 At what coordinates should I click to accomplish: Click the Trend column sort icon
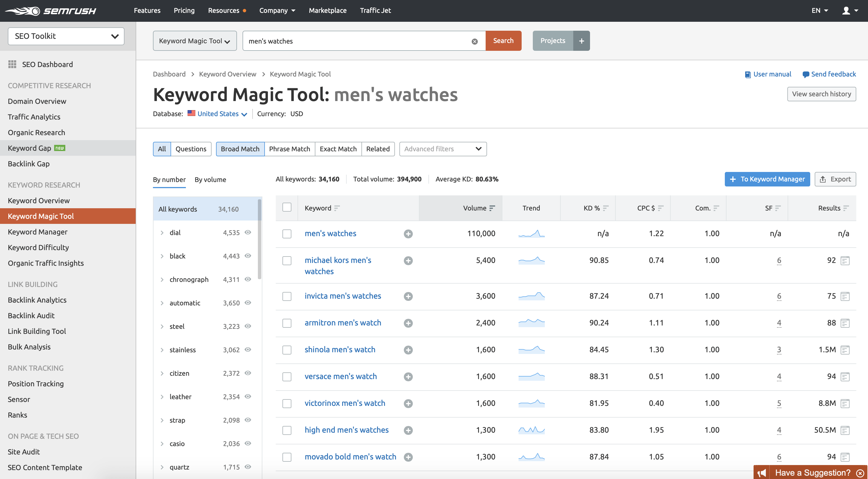coord(531,208)
